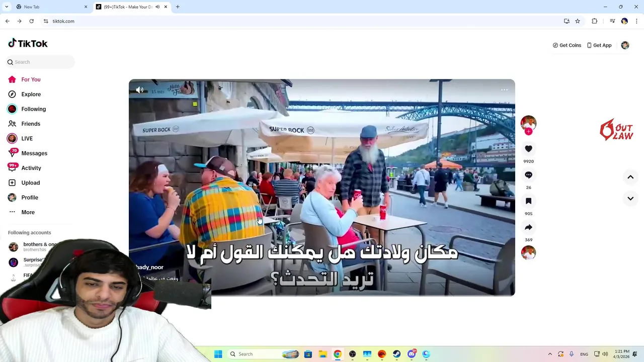Share the video with arrow icon

(x=528, y=227)
